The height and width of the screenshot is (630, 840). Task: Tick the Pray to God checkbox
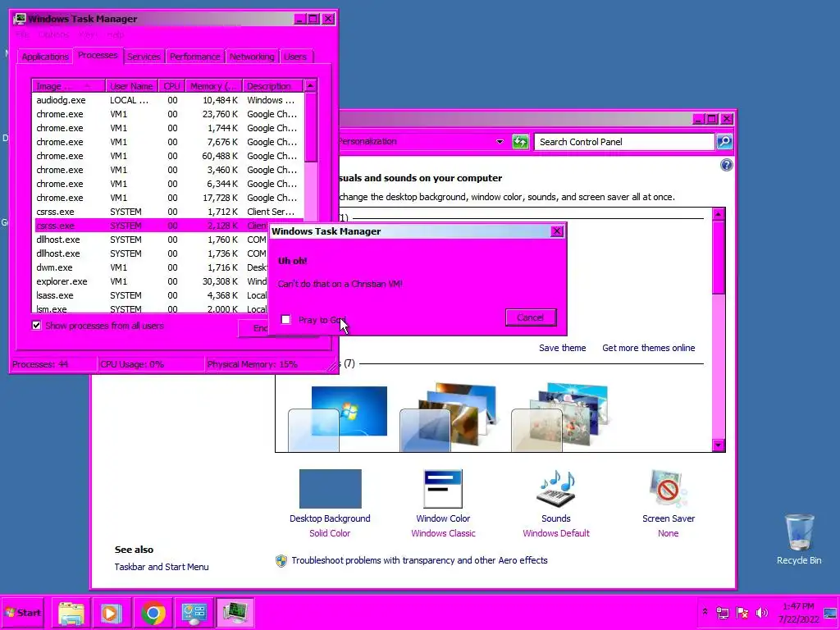(x=285, y=320)
